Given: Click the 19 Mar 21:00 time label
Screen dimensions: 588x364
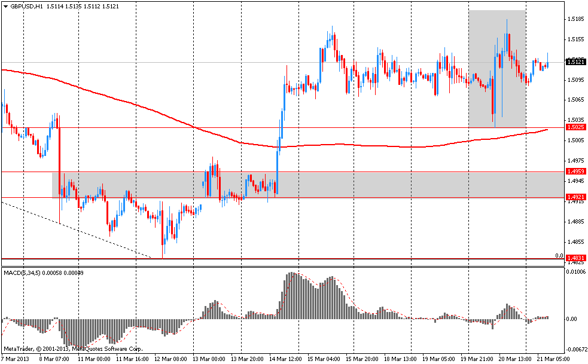Looking at the screenshot, I should 476,359.
